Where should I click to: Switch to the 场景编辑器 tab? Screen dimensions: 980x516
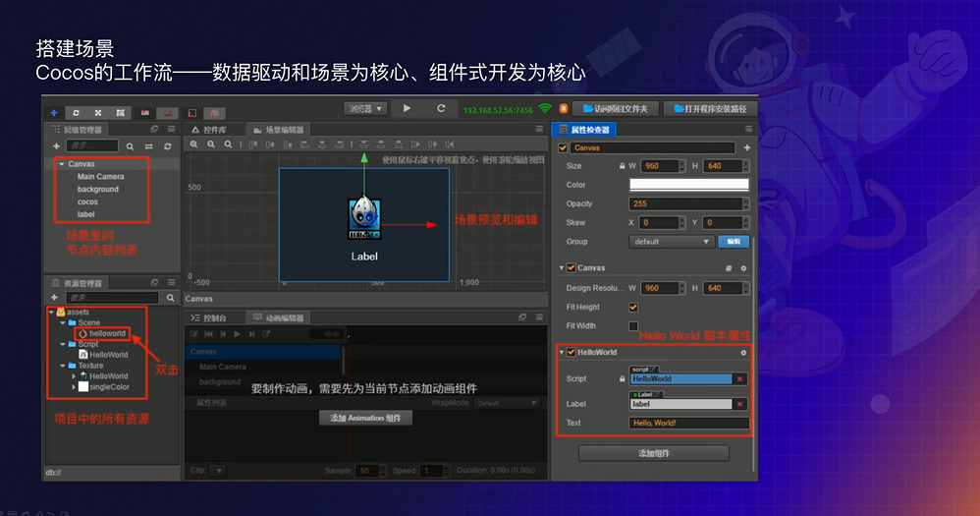click(x=279, y=130)
